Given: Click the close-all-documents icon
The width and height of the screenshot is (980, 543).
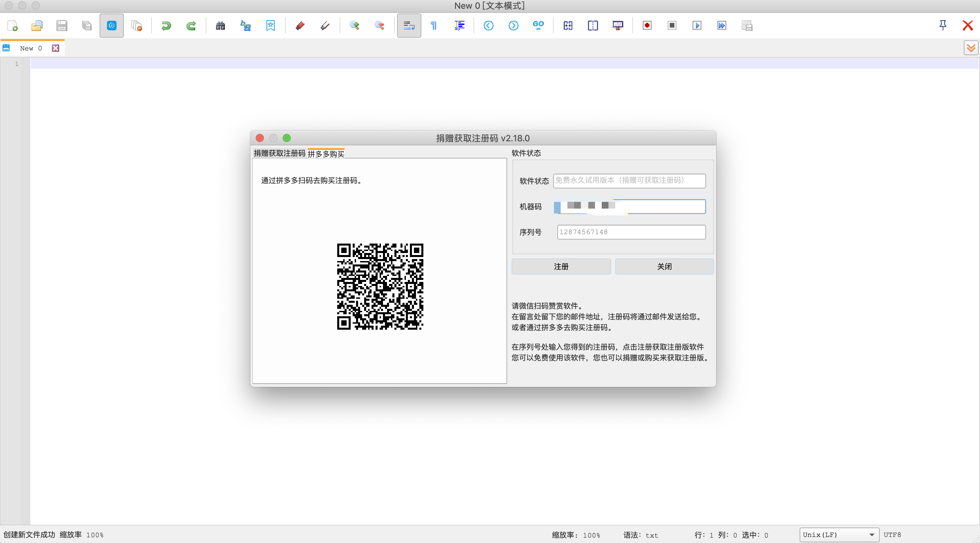Looking at the screenshot, I should (137, 26).
